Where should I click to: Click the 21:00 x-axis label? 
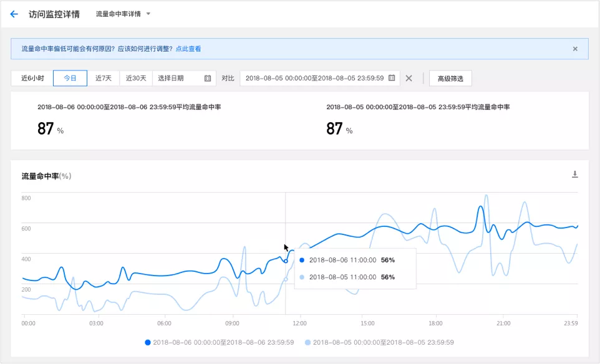(503, 323)
